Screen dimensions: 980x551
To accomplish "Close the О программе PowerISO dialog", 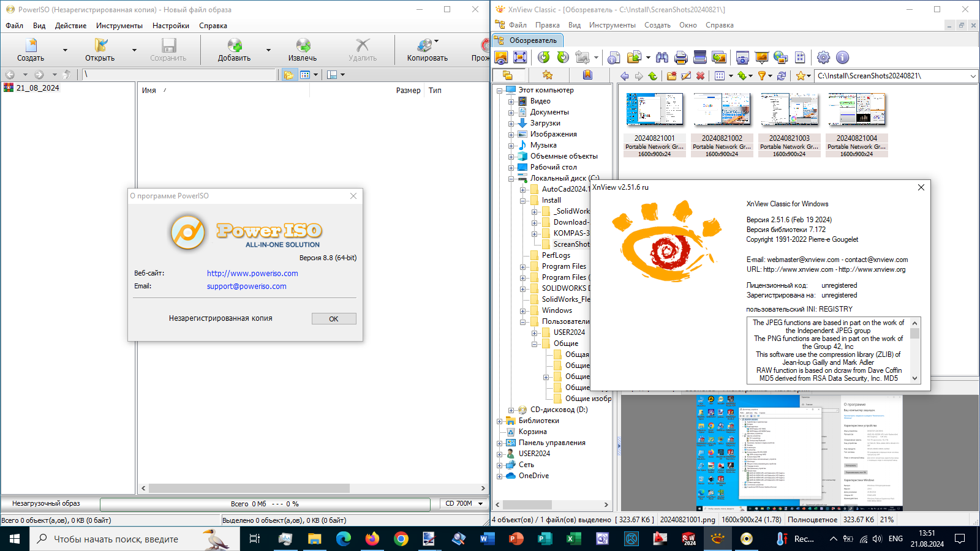I will click(x=353, y=196).
